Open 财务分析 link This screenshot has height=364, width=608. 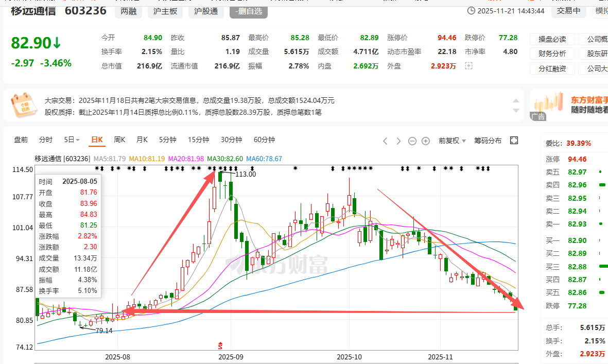552,54
